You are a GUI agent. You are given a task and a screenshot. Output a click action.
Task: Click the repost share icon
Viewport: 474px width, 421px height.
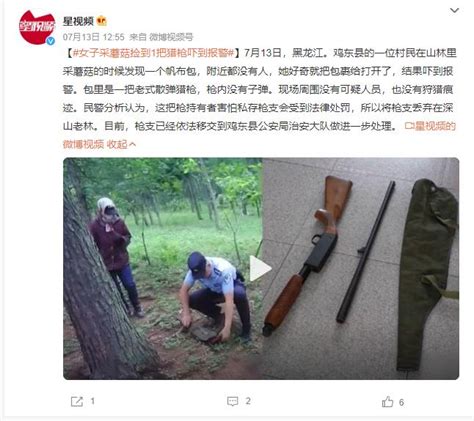[x=77, y=401]
